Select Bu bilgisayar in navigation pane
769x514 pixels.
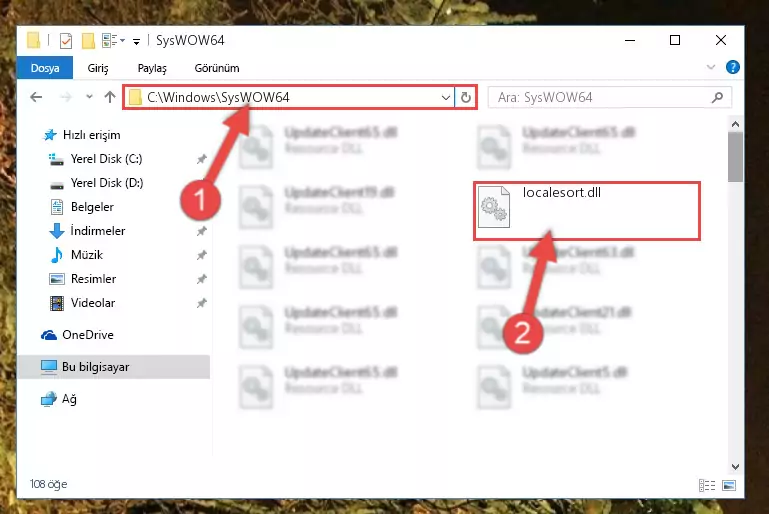114,367
